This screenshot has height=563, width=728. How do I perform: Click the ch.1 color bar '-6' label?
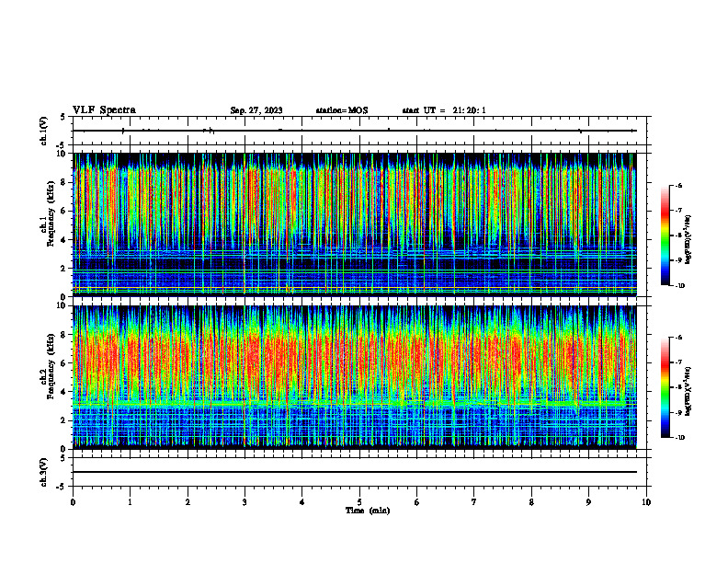click(678, 185)
